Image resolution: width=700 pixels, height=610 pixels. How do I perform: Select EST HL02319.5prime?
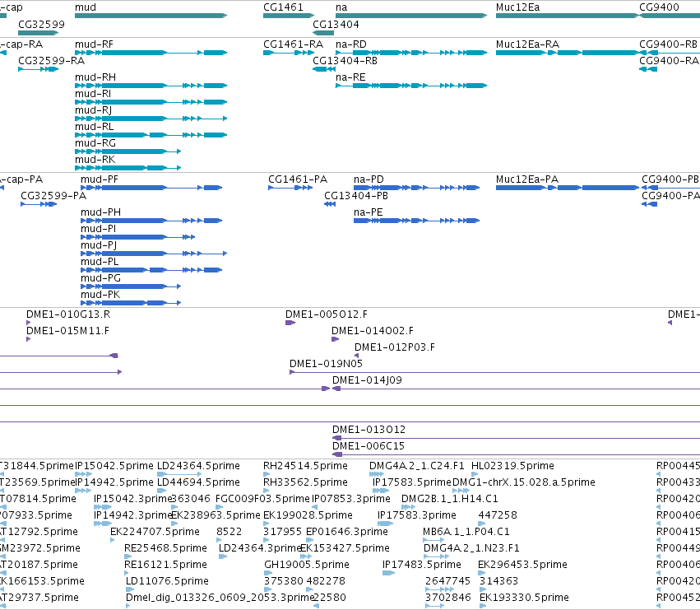point(475,474)
